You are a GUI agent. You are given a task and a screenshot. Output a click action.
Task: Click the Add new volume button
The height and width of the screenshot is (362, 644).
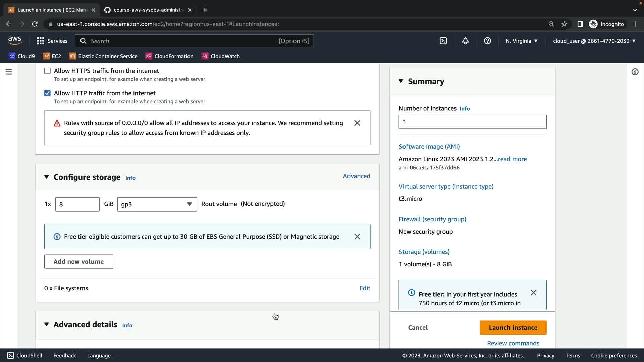point(78,262)
